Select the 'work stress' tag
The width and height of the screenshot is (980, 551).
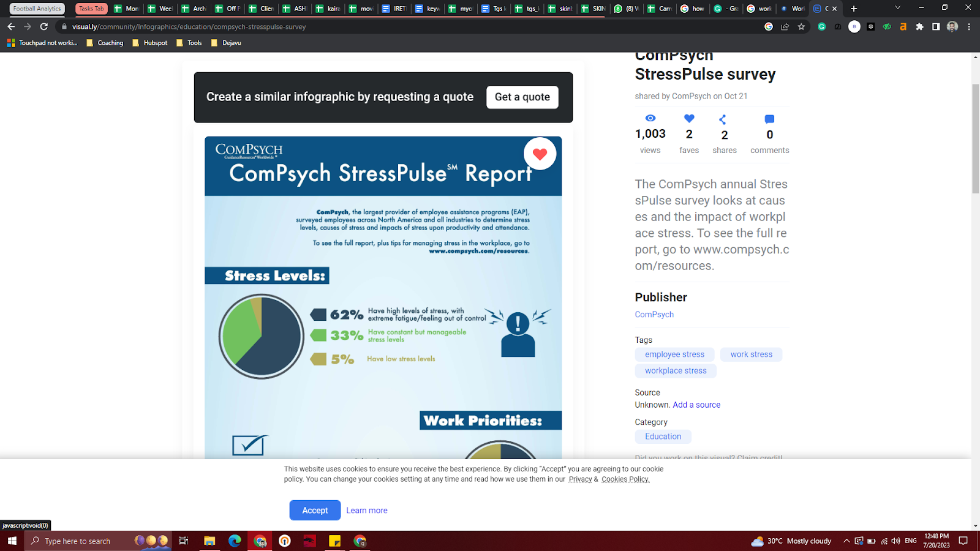[x=751, y=354]
